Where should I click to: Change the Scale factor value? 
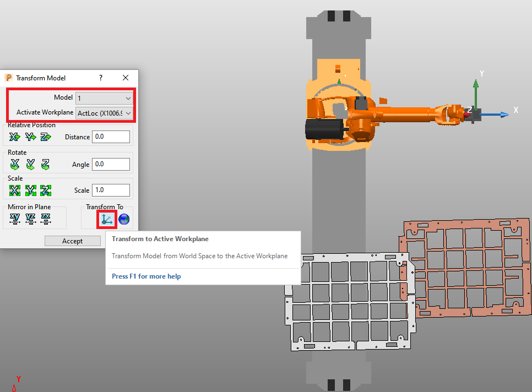click(x=111, y=189)
